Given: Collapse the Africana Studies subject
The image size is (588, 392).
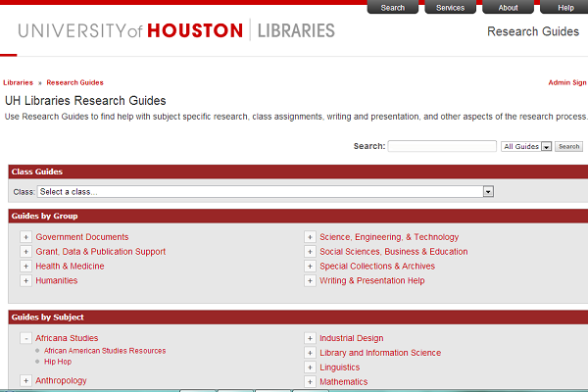Looking at the screenshot, I should tap(25, 338).
